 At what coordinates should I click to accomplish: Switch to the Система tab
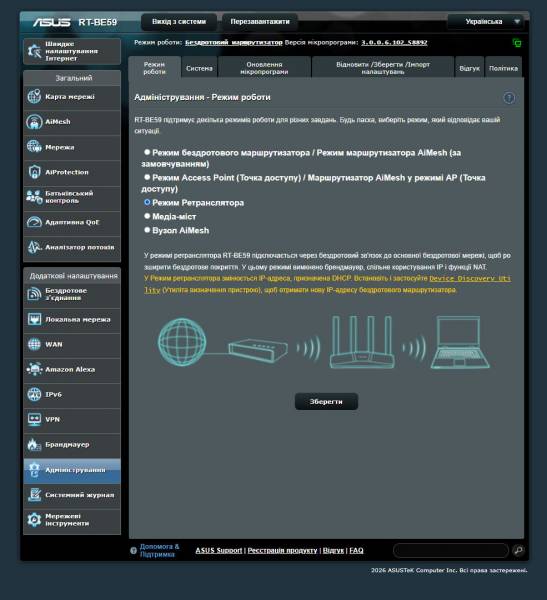click(199, 68)
